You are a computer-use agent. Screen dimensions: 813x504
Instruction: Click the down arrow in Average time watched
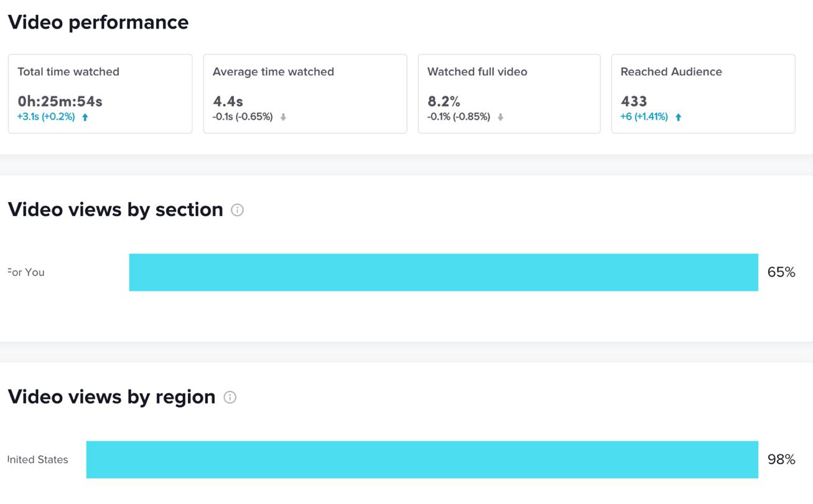click(x=283, y=117)
